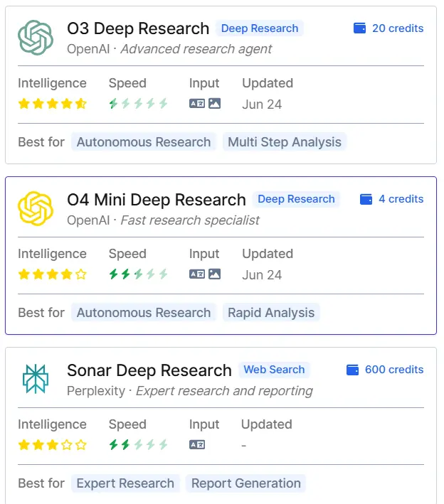The width and height of the screenshot is (444, 504).
Task: Click the Autonomous Research tag on O4 Mini card
Action: pos(144,313)
